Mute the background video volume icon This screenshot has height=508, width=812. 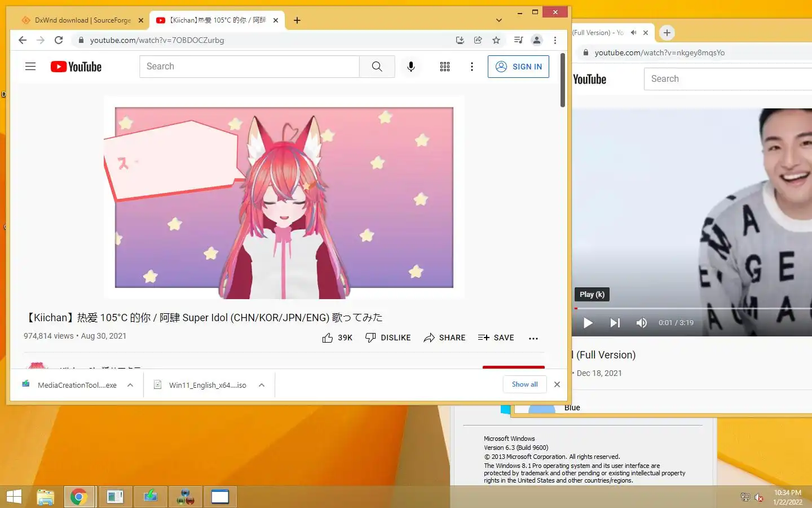pyautogui.click(x=642, y=323)
